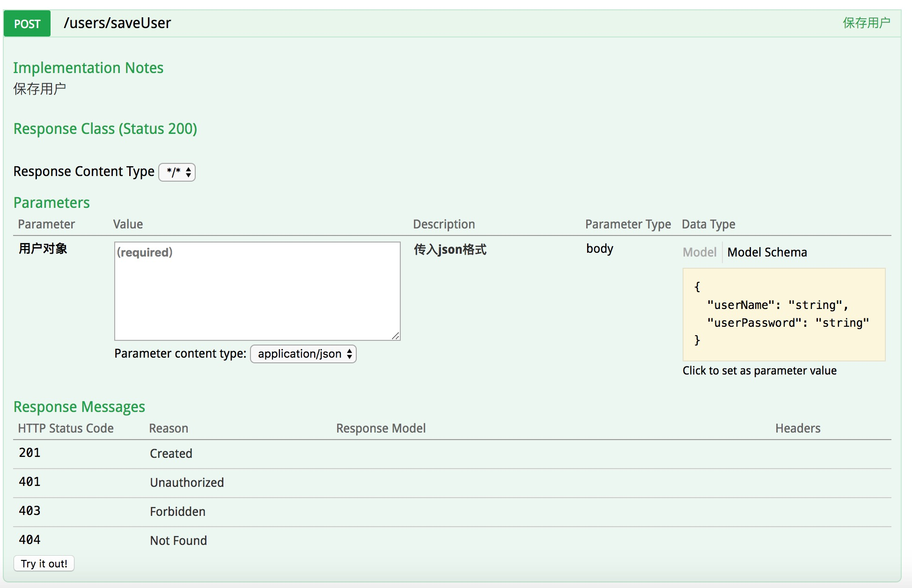Viewport: 912px width, 588px height.
Task: Click the body parameter type cell
Action: pyautogui.click(x=600, y=249)
